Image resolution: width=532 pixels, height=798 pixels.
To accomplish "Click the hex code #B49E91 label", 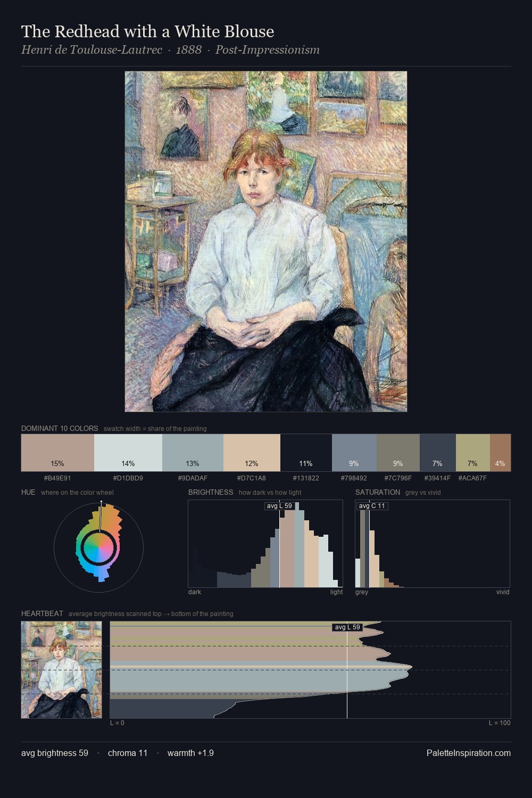I will (57, 478).
